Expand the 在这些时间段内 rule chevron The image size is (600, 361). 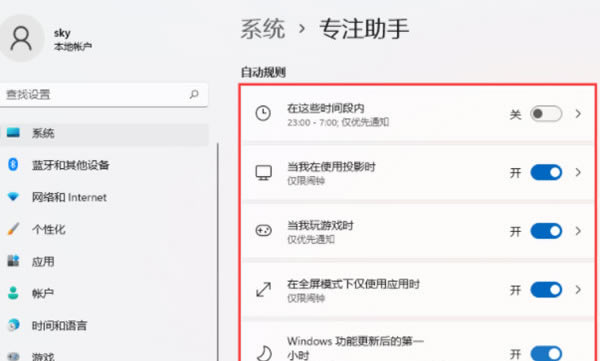tap(578, 114)
